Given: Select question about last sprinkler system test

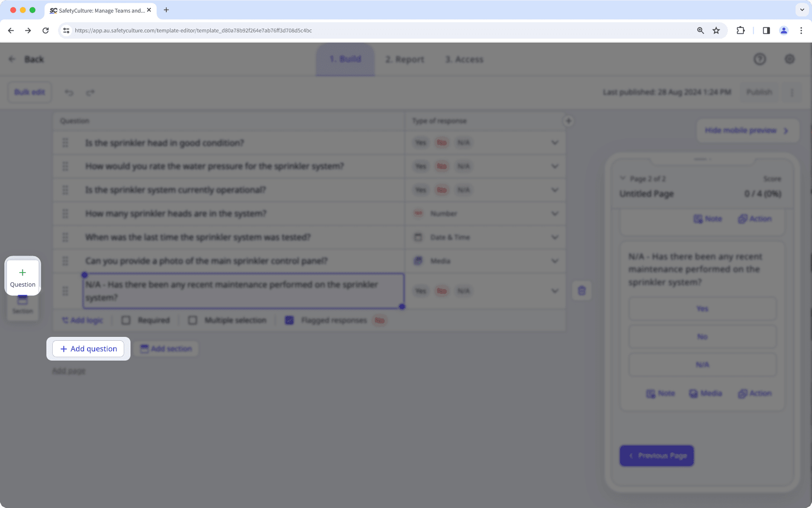Looking at the screenshot, I should point(198,237).
